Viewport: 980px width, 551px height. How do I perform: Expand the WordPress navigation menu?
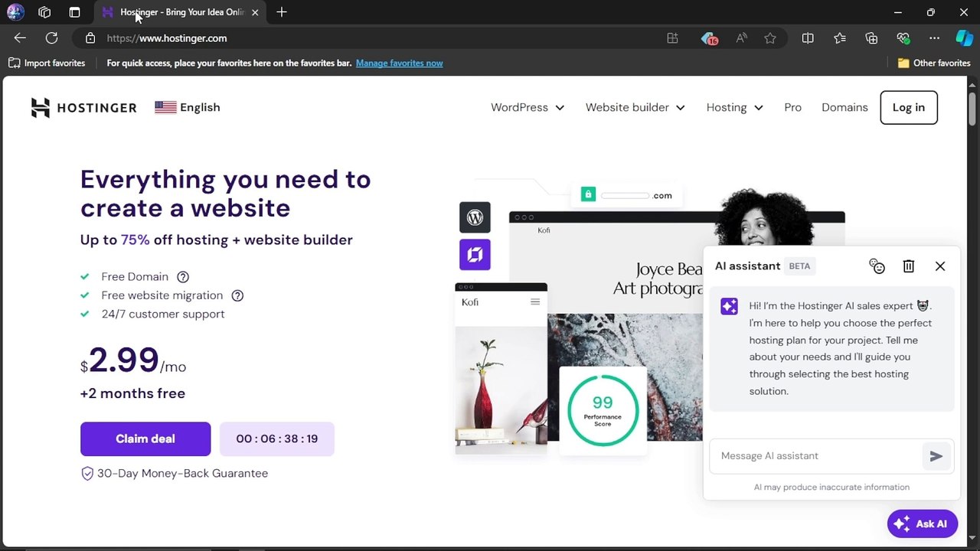pyautogui.click(x=528, y=107)
